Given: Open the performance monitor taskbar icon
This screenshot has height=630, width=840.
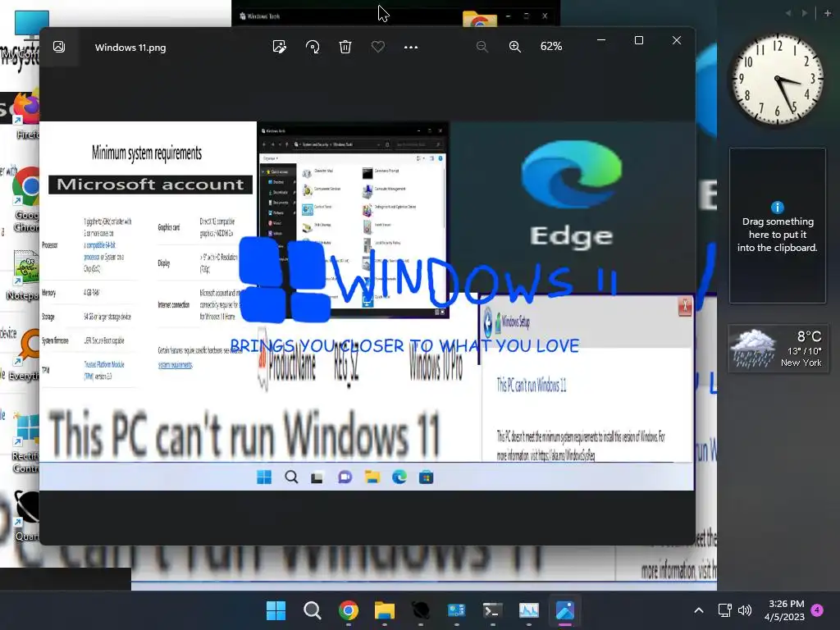Looking at the screenshot, I should point(529,610).
